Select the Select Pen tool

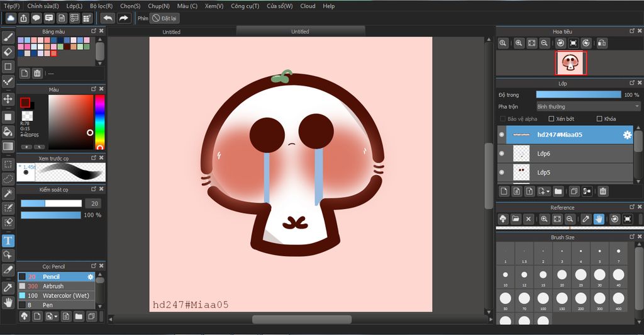[x=8, y=208]
